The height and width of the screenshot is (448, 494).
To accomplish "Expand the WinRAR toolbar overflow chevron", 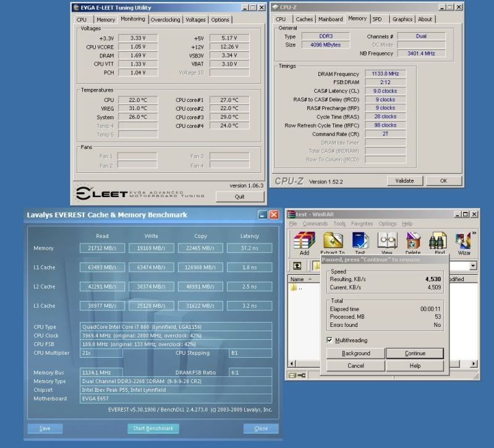I will (x=474, y=233).
